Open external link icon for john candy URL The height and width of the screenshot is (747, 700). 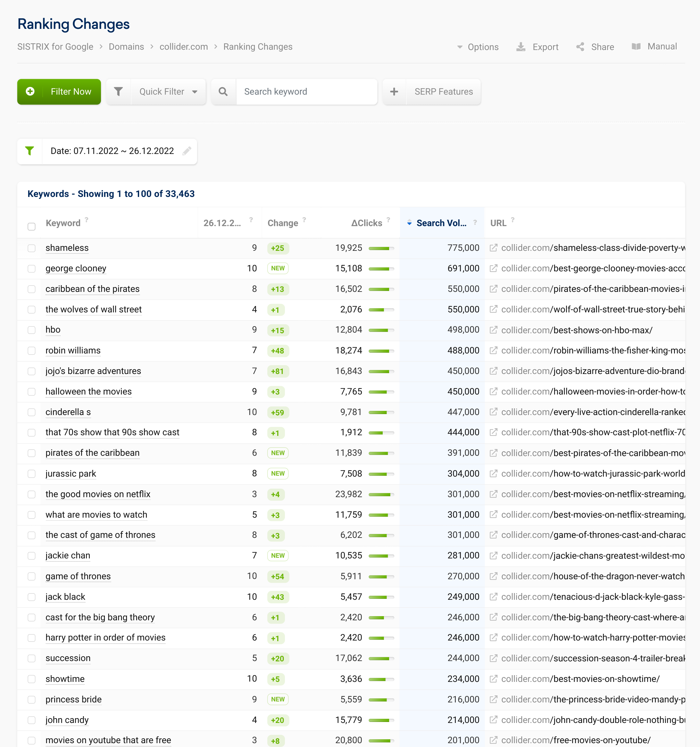(494, 719)
